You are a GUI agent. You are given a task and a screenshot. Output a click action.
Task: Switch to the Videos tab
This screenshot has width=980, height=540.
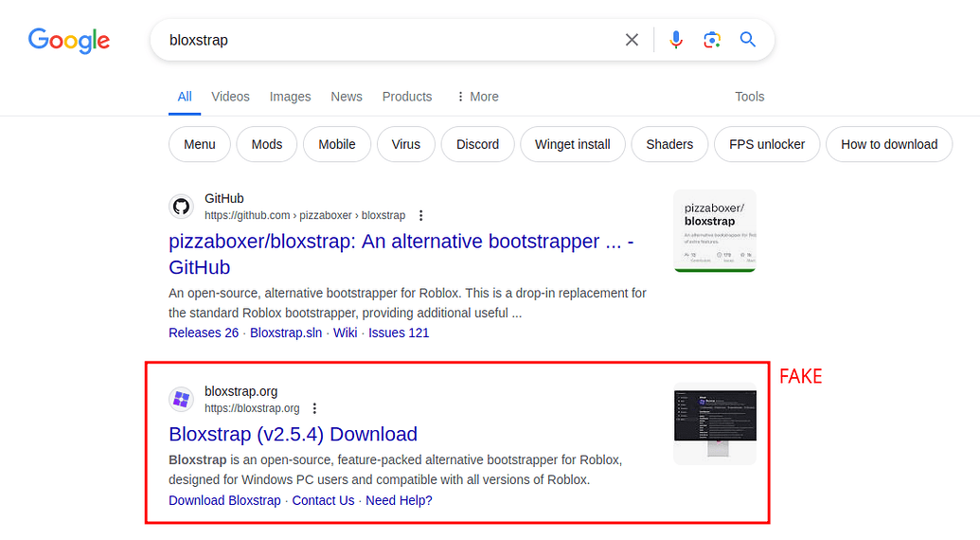(230, 97)
